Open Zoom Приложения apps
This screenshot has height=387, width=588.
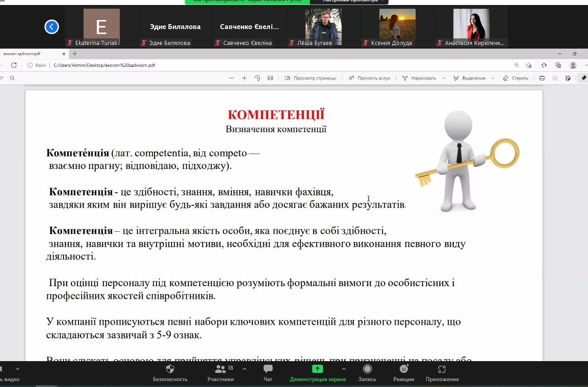coord(442,373)
